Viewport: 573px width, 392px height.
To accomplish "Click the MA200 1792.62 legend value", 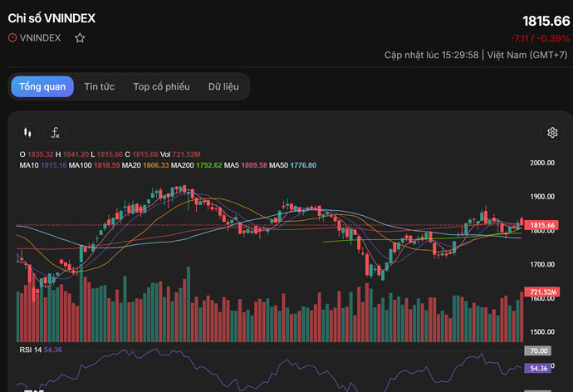I will 197,165.
